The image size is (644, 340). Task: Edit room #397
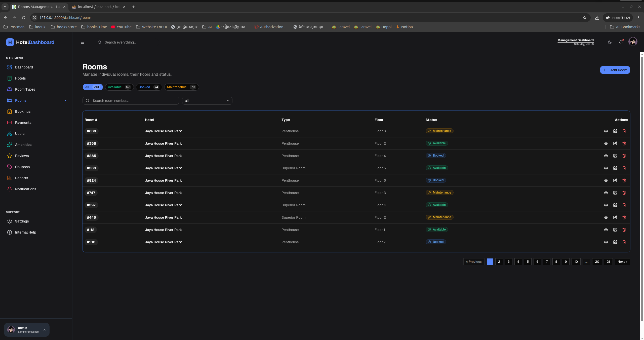pos(615,205)
